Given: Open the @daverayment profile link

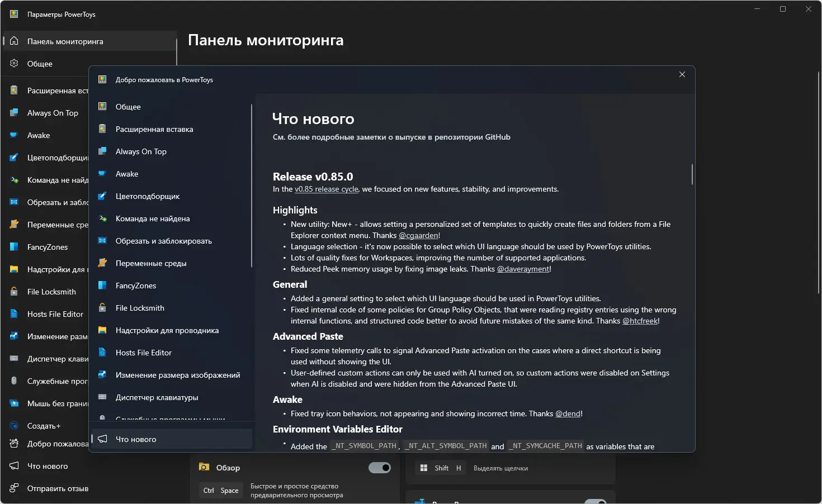Looking at the screenshot, I should 523,269.
